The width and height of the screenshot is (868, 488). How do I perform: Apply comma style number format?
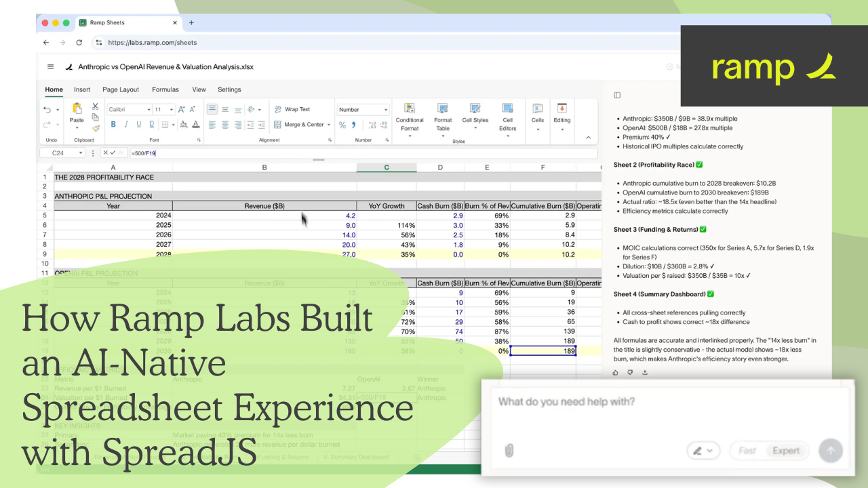click(354, 125)
